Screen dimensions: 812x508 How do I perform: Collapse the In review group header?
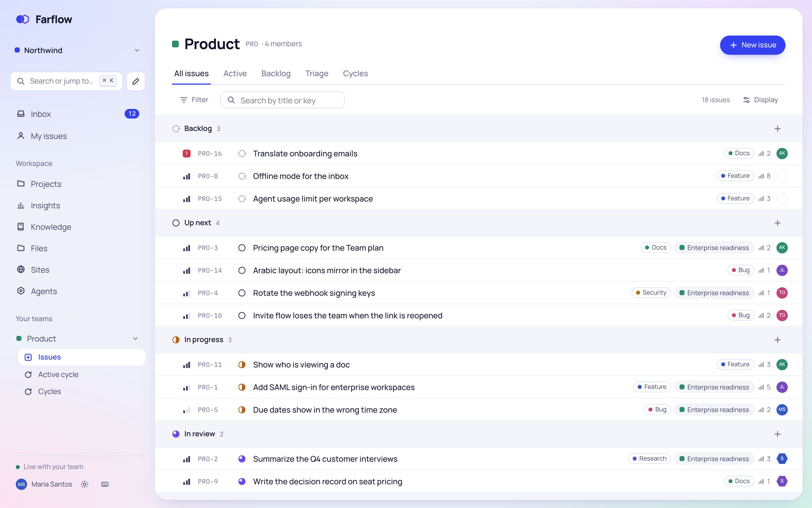198,434
